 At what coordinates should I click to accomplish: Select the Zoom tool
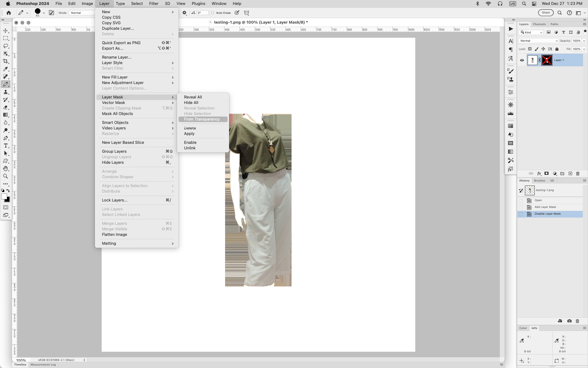click(x=6, y=176)
